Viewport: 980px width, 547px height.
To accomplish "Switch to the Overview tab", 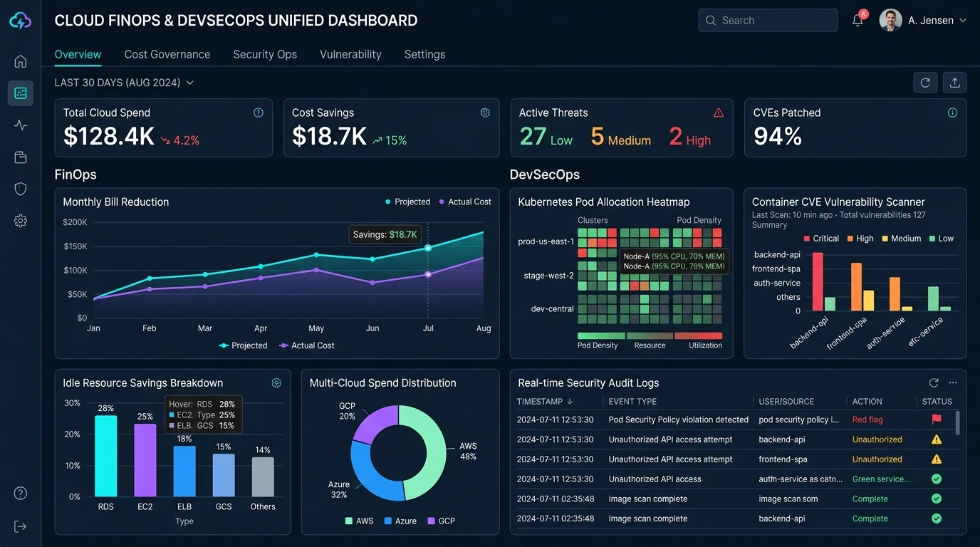I will click(x=78, y=54).
